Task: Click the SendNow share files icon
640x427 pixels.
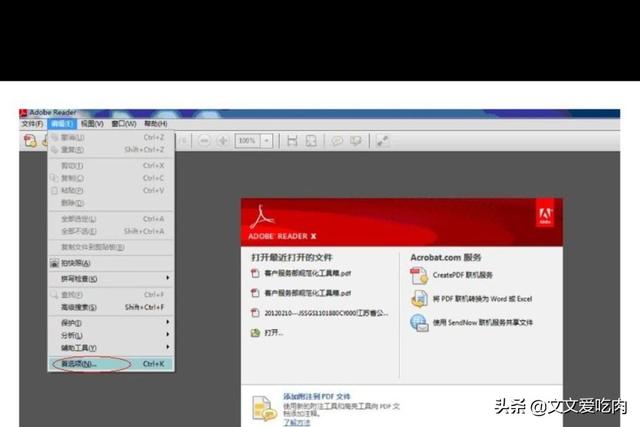Action: pos(419,323)
